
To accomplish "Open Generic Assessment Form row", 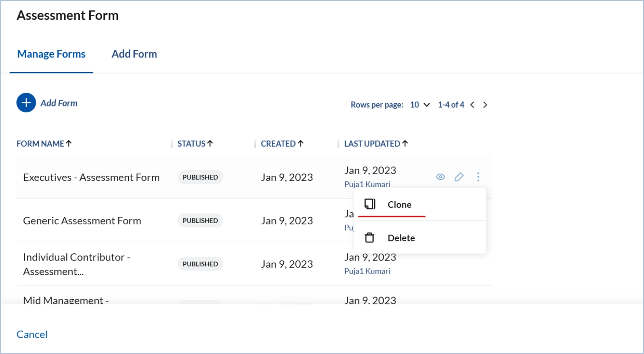I will point(82,221).
